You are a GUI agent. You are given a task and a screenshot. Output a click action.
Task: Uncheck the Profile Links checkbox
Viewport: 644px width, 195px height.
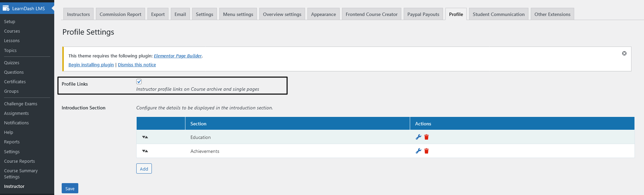click(139, 82)
